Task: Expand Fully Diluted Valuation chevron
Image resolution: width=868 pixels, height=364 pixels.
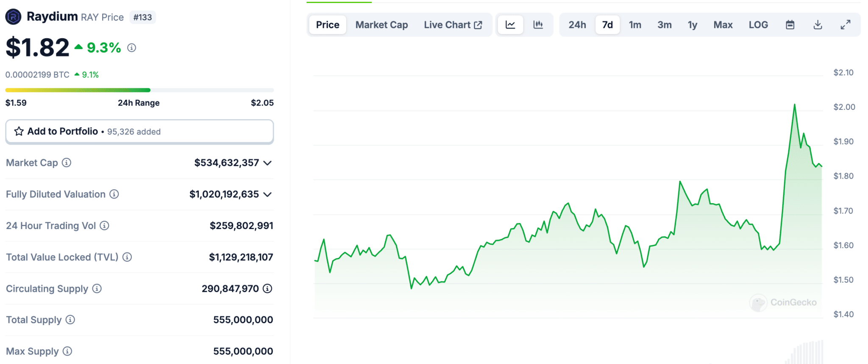Action: click(267, 194)
